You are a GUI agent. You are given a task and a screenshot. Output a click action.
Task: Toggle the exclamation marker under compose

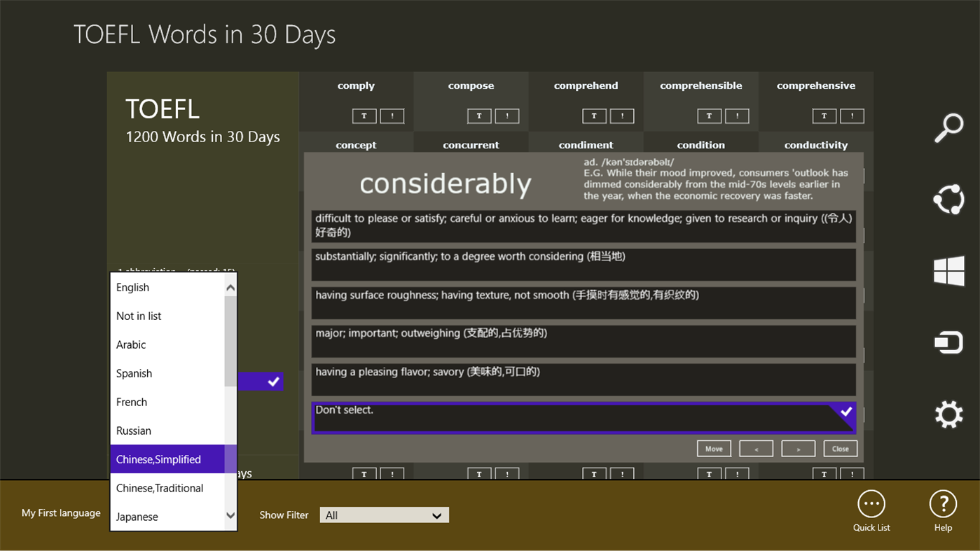click(x=507, y=116)
